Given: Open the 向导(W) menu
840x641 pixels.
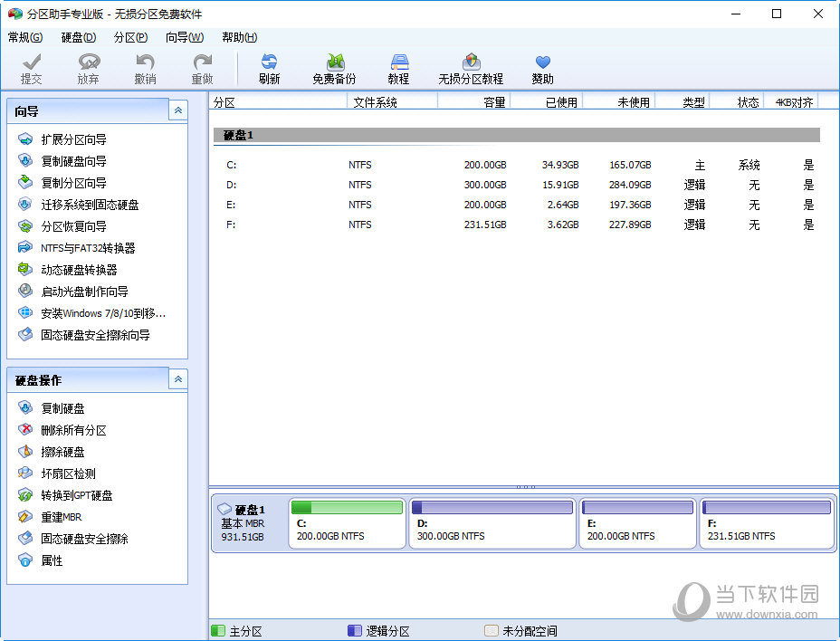Looking at the screenshot, I should (185, 37).
